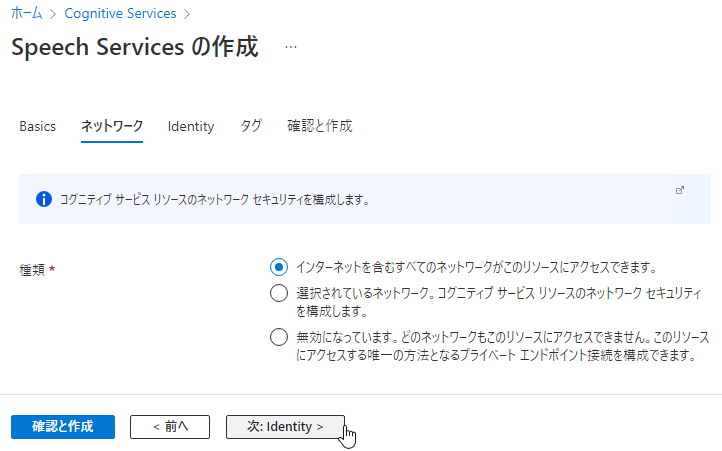722x451 pixels.
Task: Click the chevron after Cognitive Services breadcrumb
Action: point(186,14)
